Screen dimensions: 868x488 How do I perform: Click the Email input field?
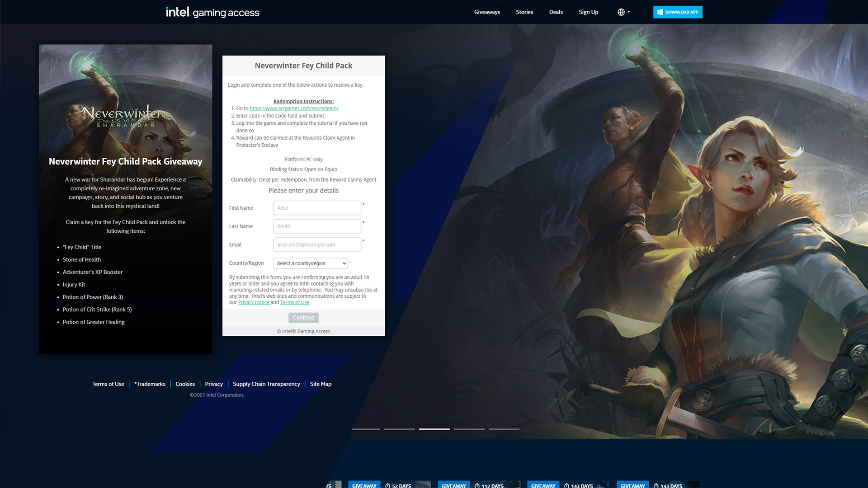click(317, 245)
